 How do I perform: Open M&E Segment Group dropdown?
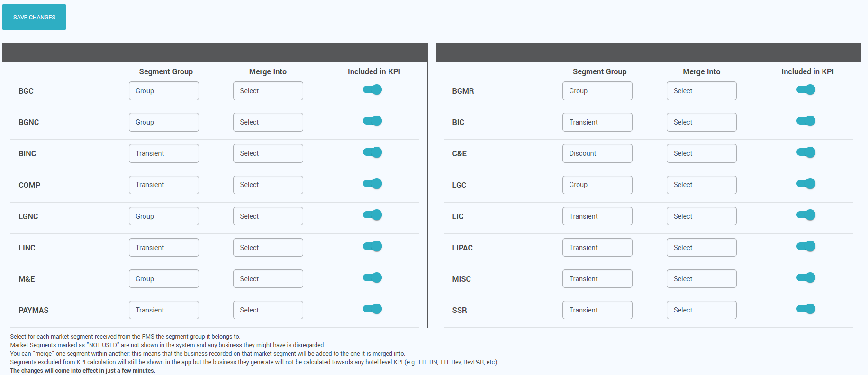point(164,279)
